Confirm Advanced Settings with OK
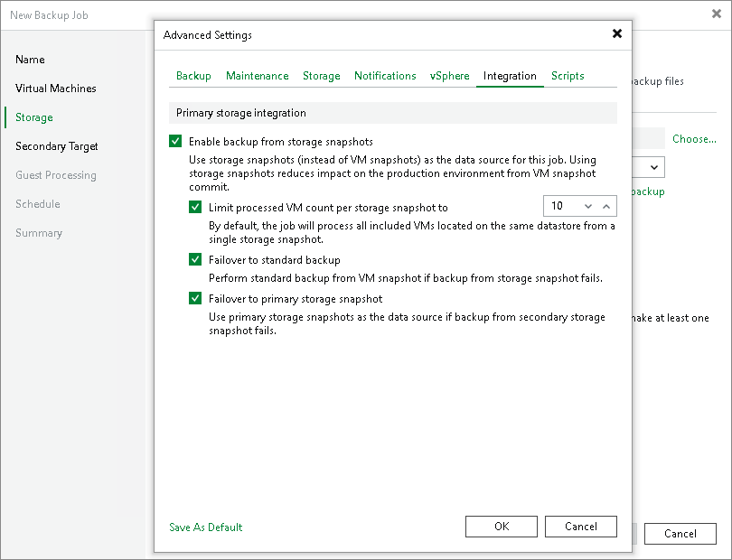Image resolution: width=732 pixels, height=560 pixels. [x=502, y=527]
